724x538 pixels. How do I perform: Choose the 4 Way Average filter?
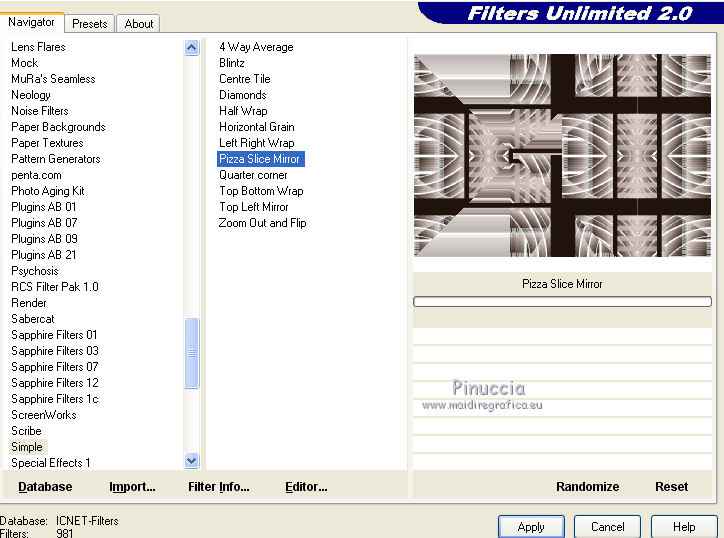[x=256, y=47]
